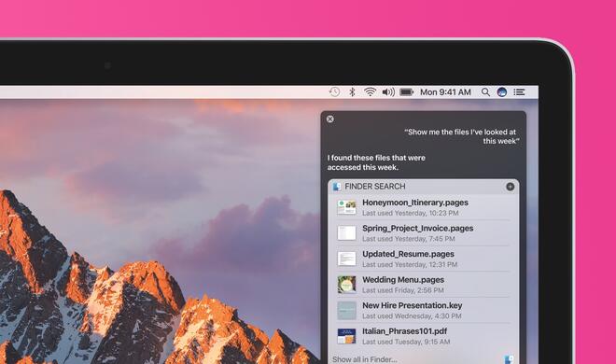Open Wedding Menu.pages file
This screenshot has height=364, width=616.
click(x=423, y=285)
